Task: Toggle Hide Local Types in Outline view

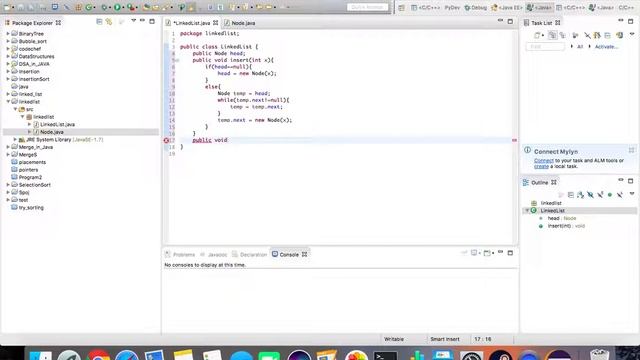Action: click(x=620, y=195)
